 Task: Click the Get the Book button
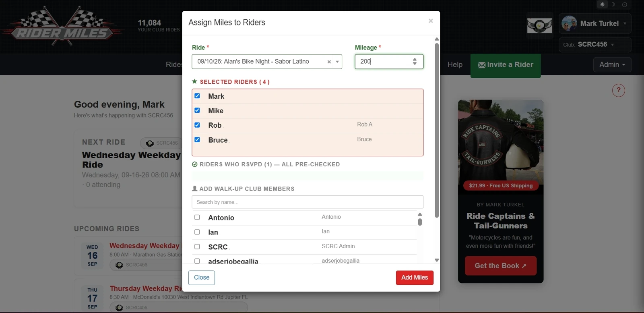(501, 266)
